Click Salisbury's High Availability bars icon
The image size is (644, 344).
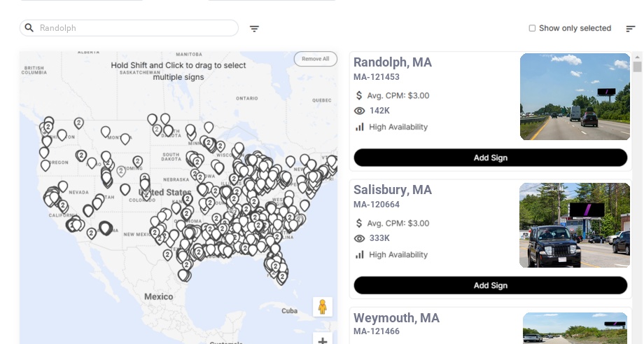pyautogui.click(x=360, y=254)
